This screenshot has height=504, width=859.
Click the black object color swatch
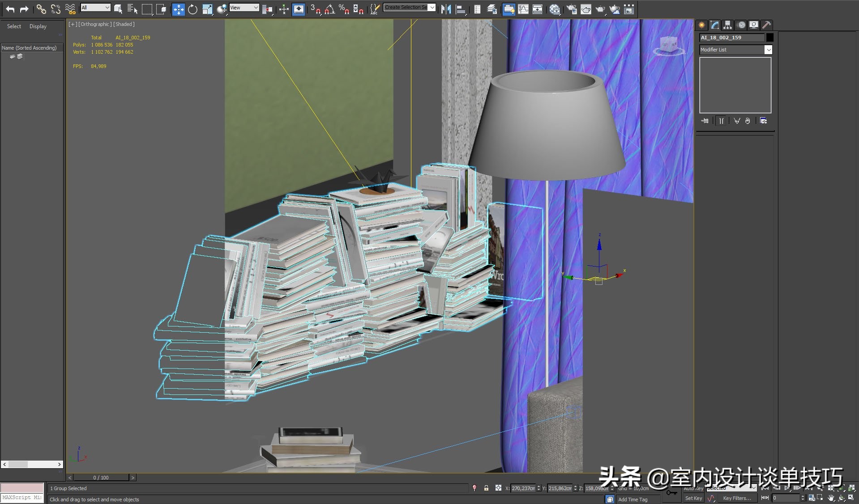point(770,38)
